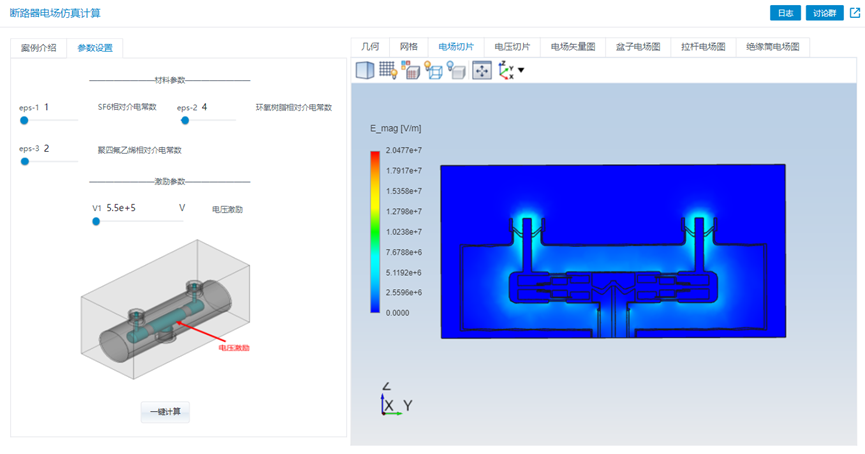Viewport: 865px width, 454px height.
Task: Click the eps-1 slider handle
Action: (24, 120)
